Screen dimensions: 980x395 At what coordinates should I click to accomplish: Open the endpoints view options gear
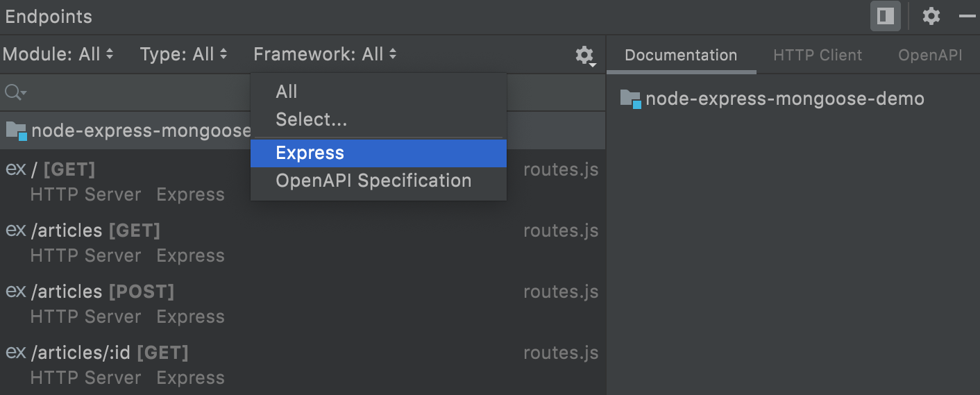[x=585, y=55]
